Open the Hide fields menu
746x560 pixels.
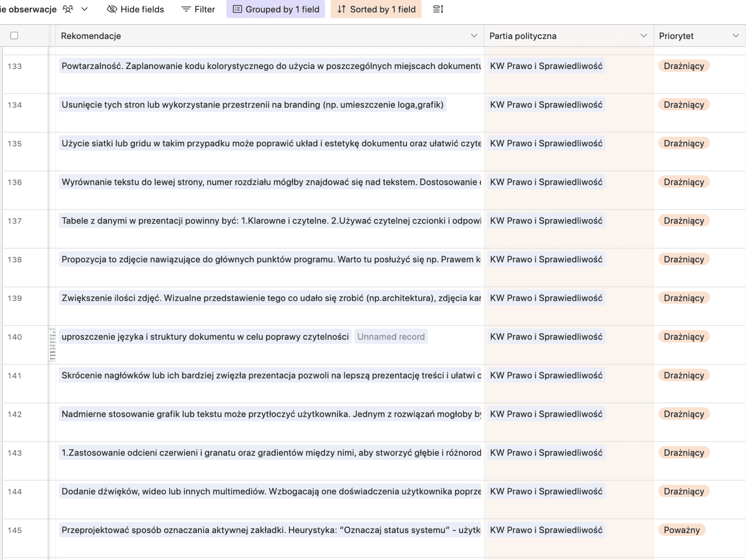135,9
